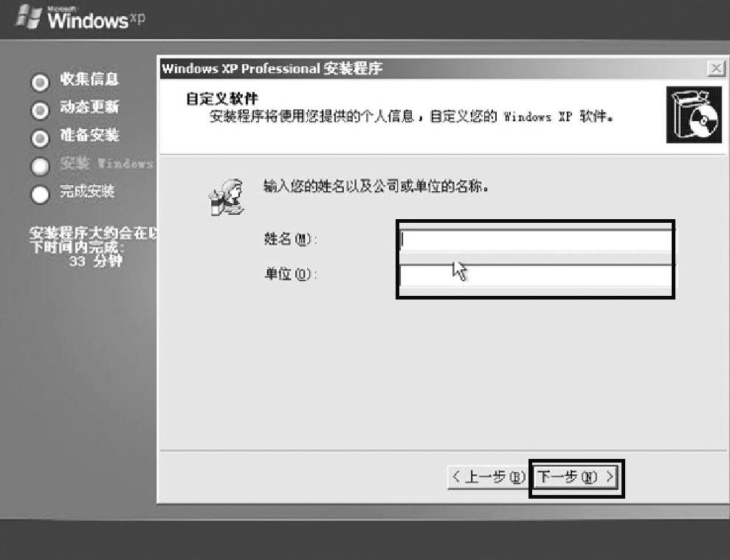
Task: Close the Windows XP setup dialog
Action: 715,69
